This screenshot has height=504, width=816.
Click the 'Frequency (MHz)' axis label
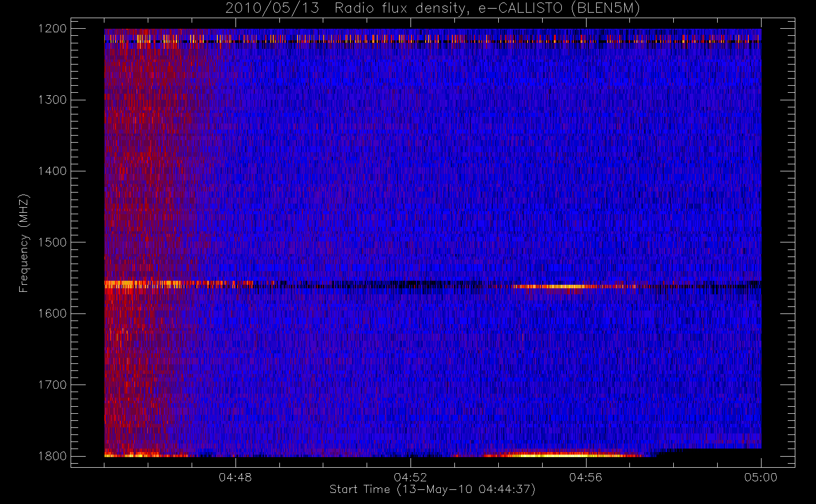pos(24,243)
